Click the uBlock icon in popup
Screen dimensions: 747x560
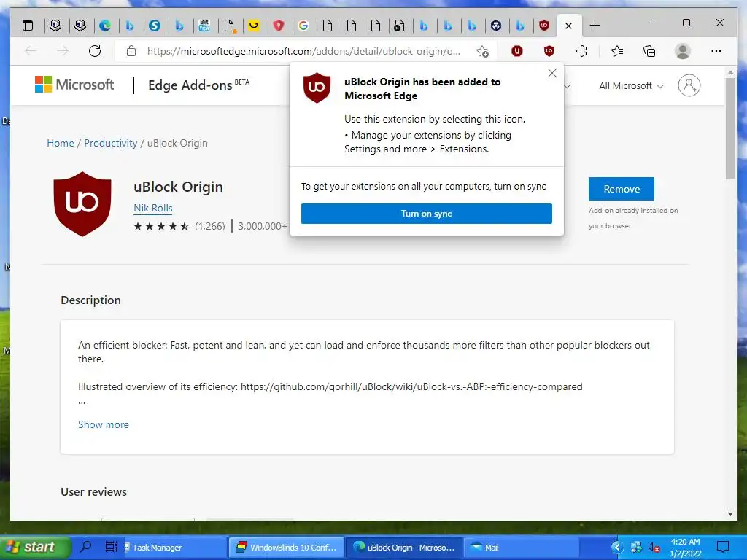(317, 87)
